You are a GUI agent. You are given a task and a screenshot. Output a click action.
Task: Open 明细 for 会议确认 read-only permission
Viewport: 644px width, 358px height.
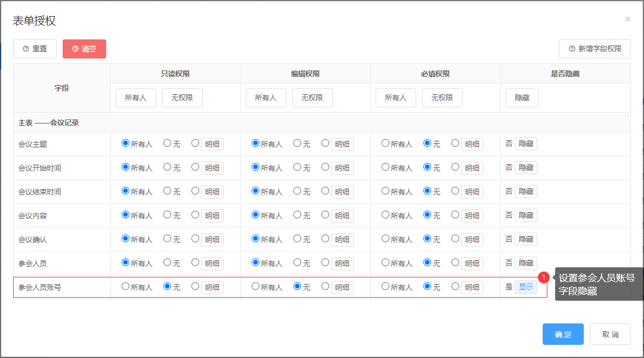[212, 240]
